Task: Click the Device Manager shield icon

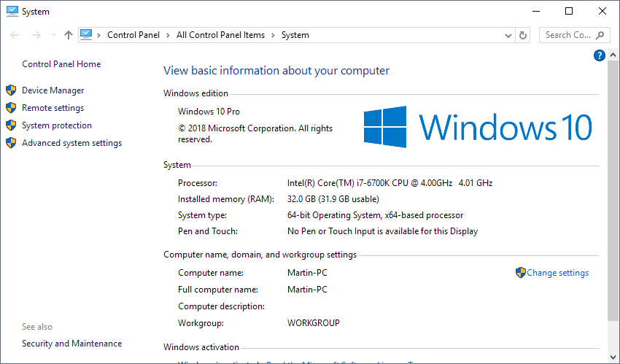Action: (x=11, y=90)
